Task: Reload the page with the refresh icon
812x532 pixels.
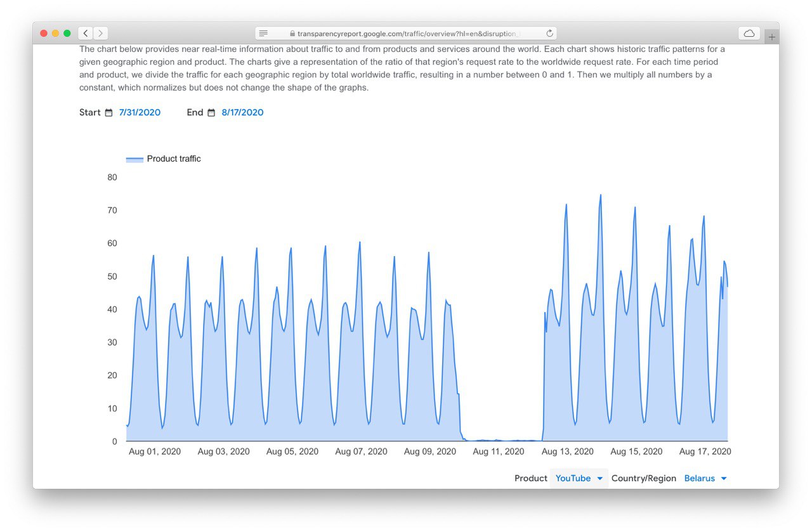Action: [549, 33]
